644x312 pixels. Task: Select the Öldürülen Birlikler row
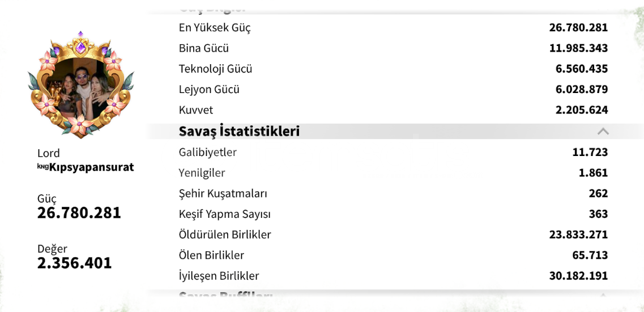coord(394,235)
